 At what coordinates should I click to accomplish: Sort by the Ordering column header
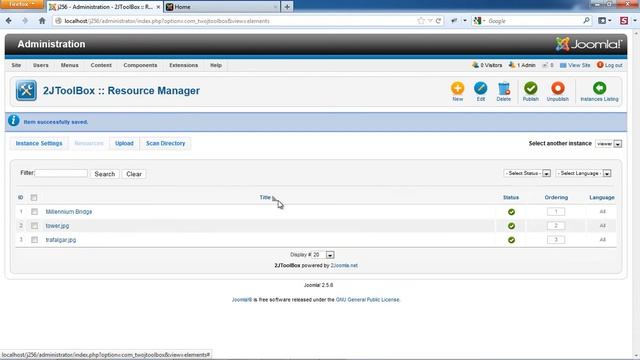(x=556, y=198)
